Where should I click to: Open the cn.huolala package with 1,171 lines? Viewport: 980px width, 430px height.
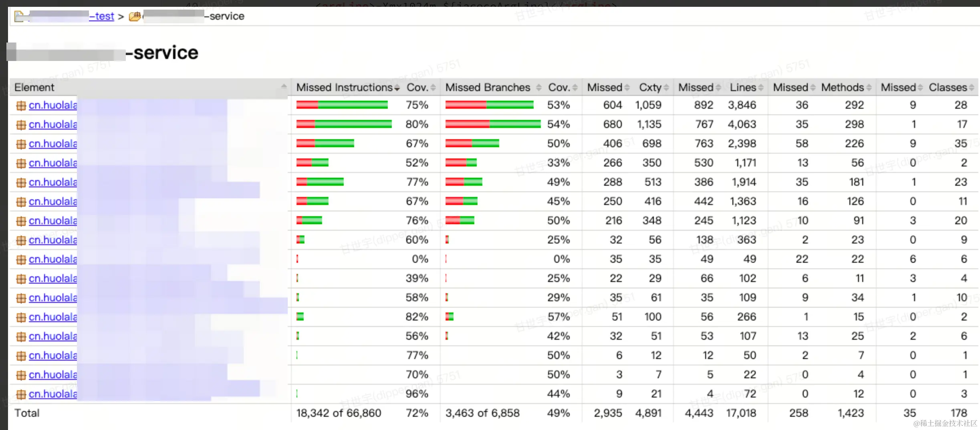53,163
